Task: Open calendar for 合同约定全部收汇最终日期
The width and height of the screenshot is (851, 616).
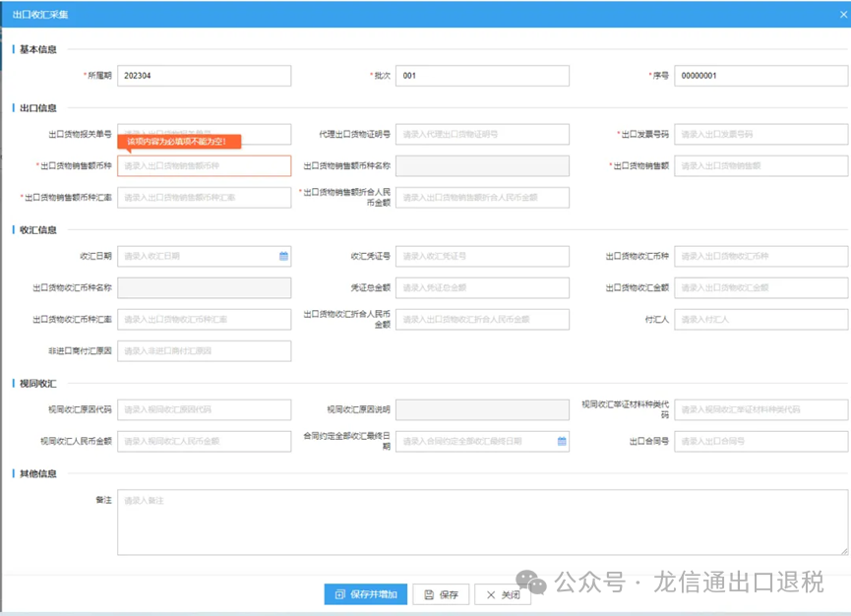Action: 562,441
